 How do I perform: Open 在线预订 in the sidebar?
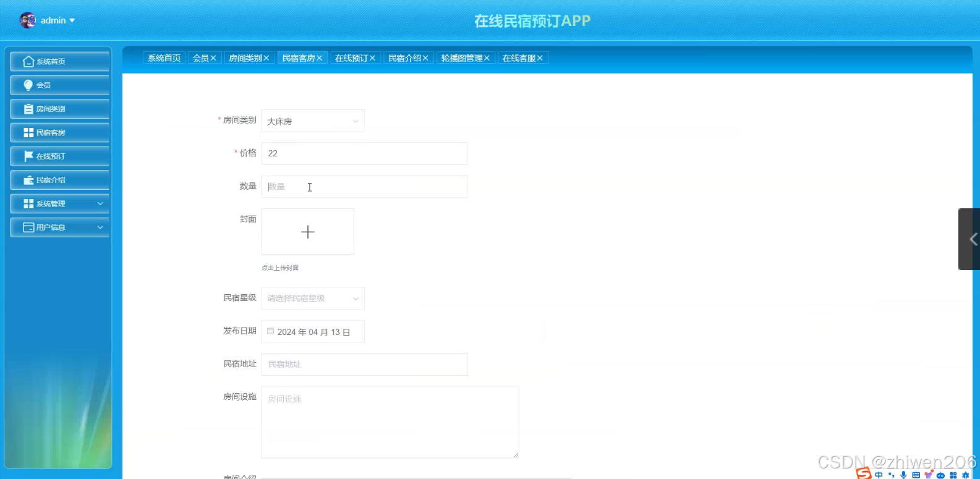click(59, 156)
